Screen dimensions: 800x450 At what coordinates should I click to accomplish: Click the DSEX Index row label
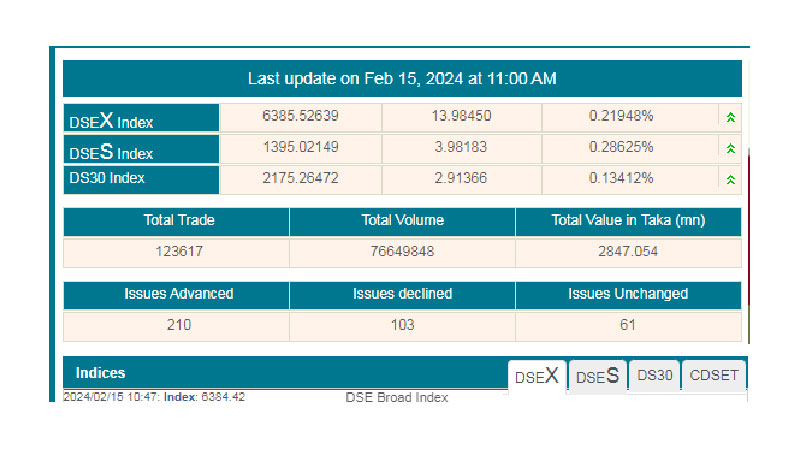[140, 118]
